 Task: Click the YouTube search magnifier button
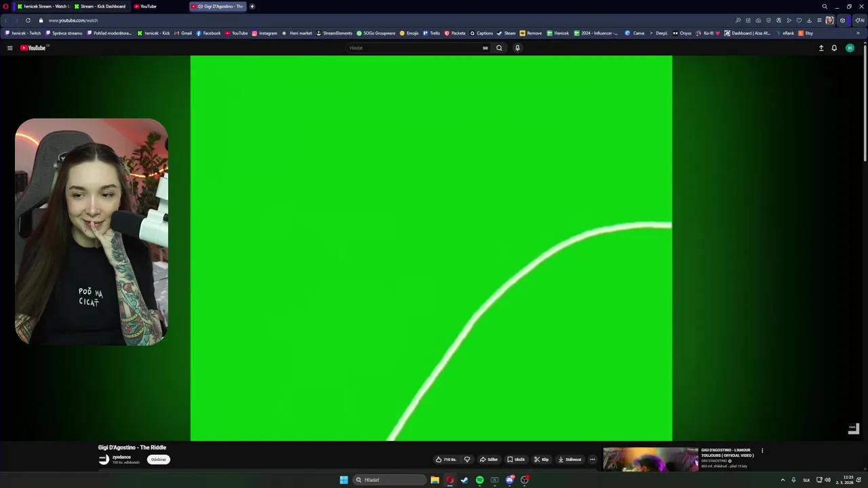click(499, 48)
